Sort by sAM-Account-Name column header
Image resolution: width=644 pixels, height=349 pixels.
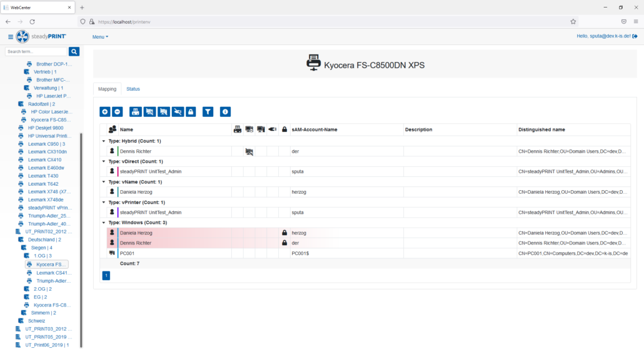[x=314, y=129]
